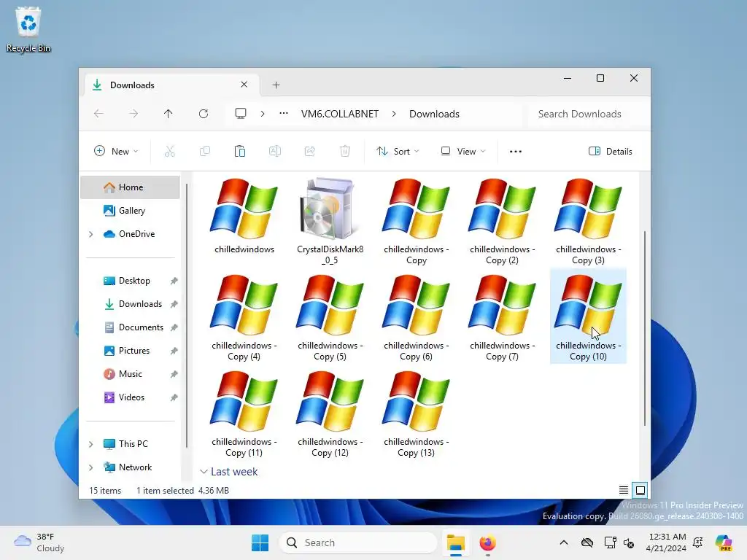747x560 pixels.
Task: Click the network status tray icon
Action: [x=610, y=542]
